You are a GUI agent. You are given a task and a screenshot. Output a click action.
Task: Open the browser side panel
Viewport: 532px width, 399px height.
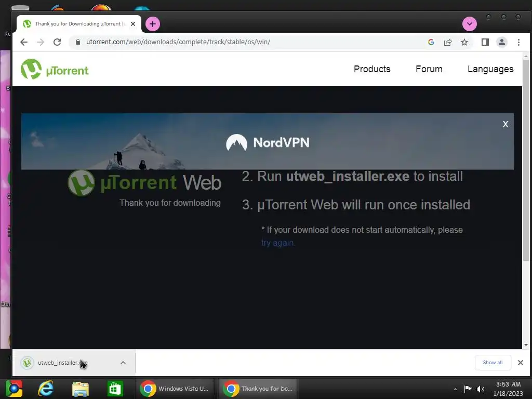tap(485, 42)
